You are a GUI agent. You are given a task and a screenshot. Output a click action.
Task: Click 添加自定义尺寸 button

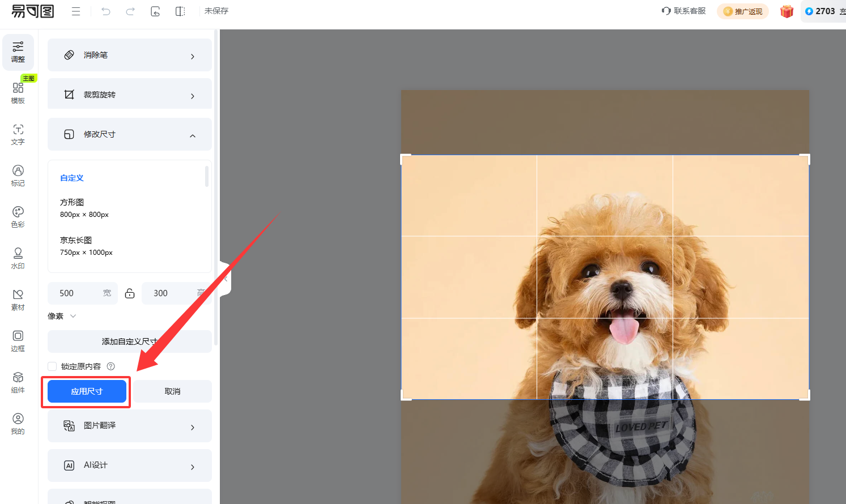[130, 341]
